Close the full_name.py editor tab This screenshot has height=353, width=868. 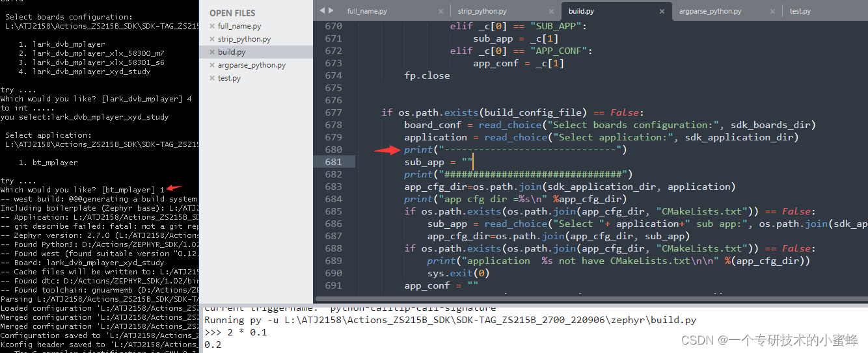click(439, 11)
